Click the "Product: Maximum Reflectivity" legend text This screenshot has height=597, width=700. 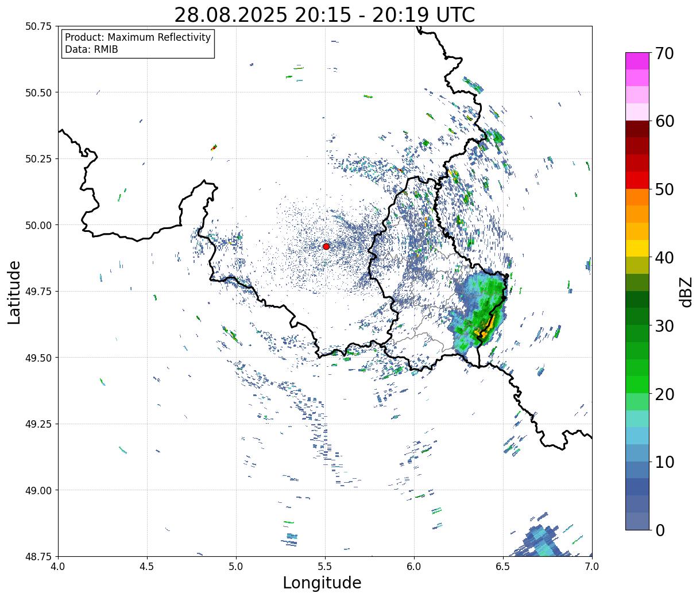(x=138, y=37)
